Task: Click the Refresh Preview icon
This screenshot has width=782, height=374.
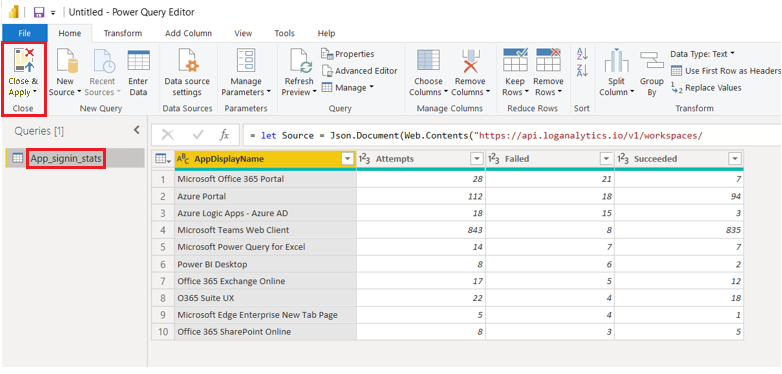Action: [301, 61]
